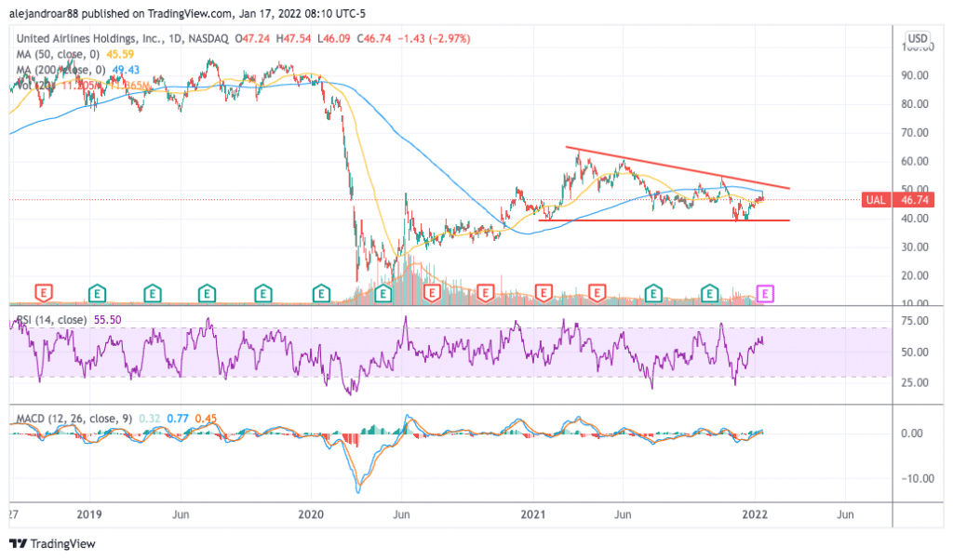
Task: Select the MACD (12, 26, close, 9) legend
Action: (74, 419)
